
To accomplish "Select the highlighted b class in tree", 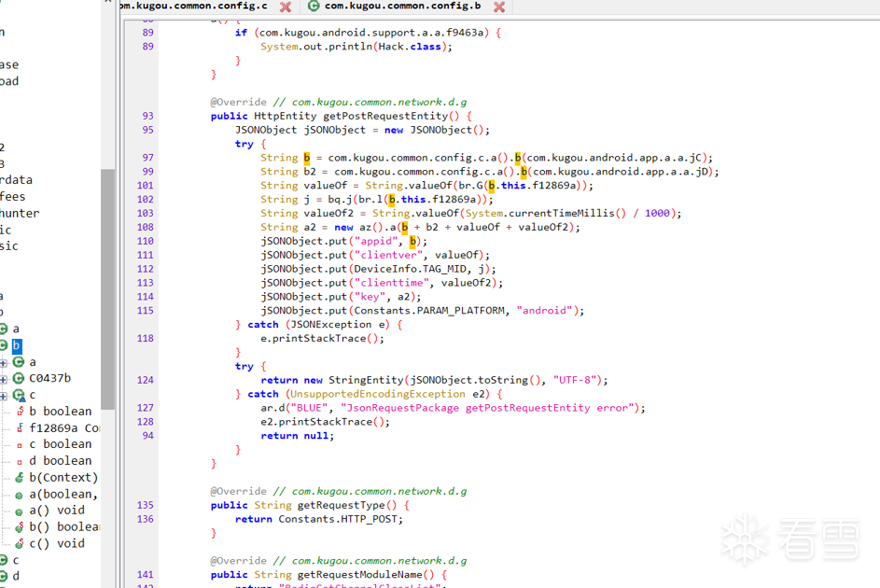I will (17, 345).
